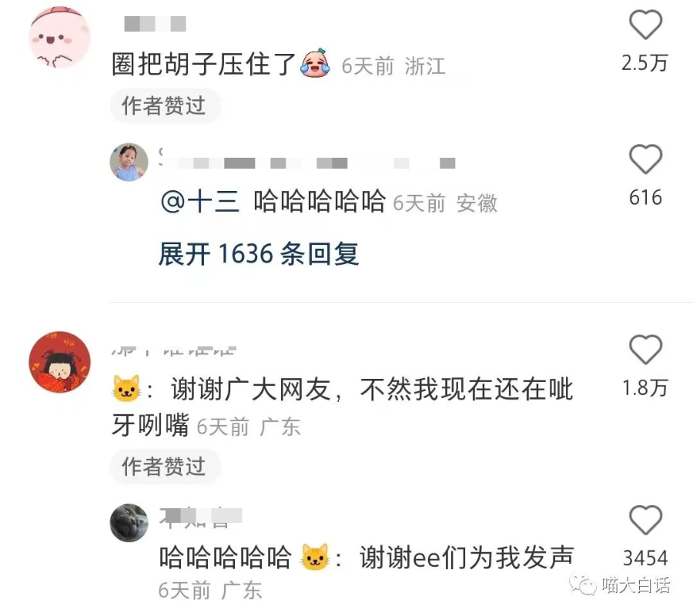This screenshot has height=616, width=693.
Task: Like the comment with 2.5万 likes
Action: click(x=645, y=25)
